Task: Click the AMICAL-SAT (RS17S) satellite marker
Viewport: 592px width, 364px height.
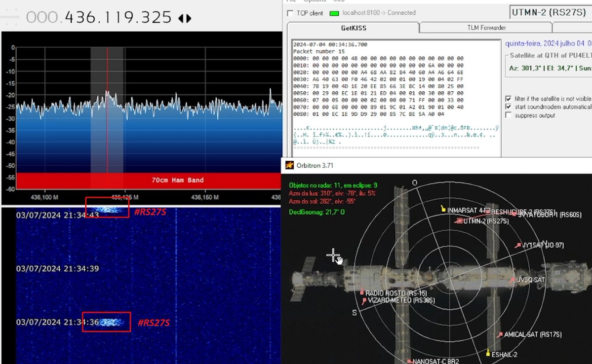Action: click(500, 335)
